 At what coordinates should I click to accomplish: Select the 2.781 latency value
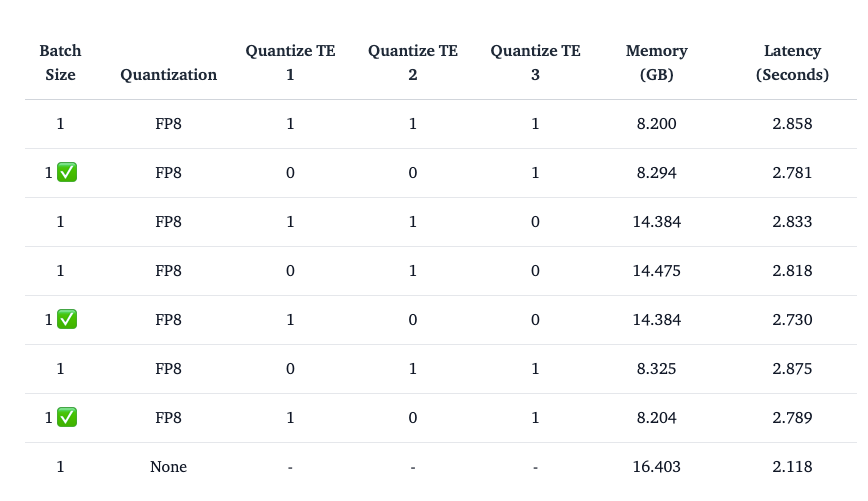(792, 173)
